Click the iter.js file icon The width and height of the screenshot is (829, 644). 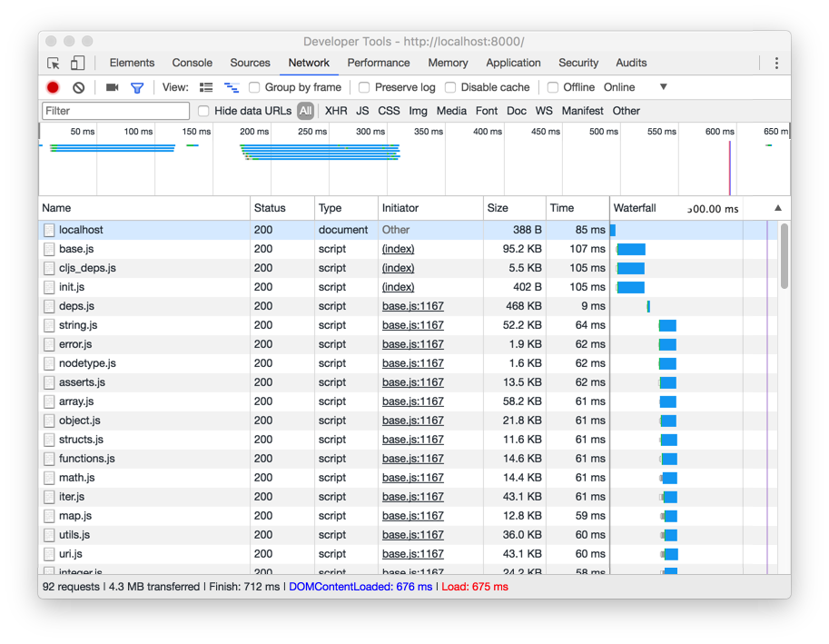click(x=49, y=497)
